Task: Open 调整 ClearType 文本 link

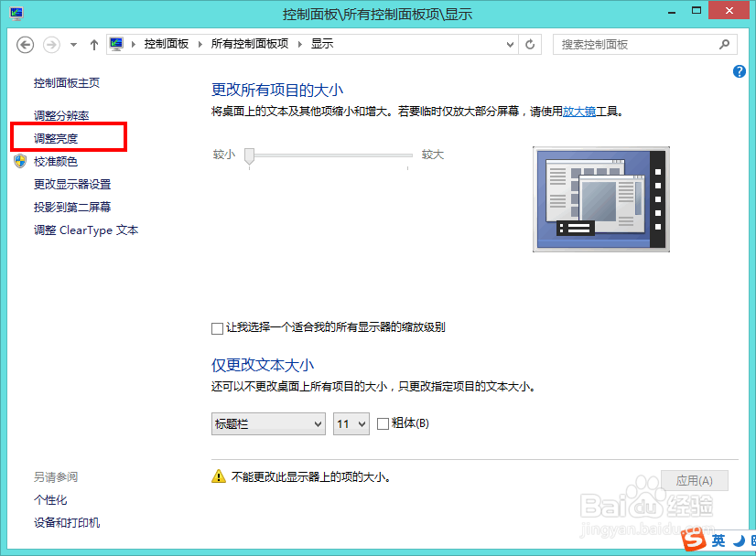Action: [x=86, y=230]
